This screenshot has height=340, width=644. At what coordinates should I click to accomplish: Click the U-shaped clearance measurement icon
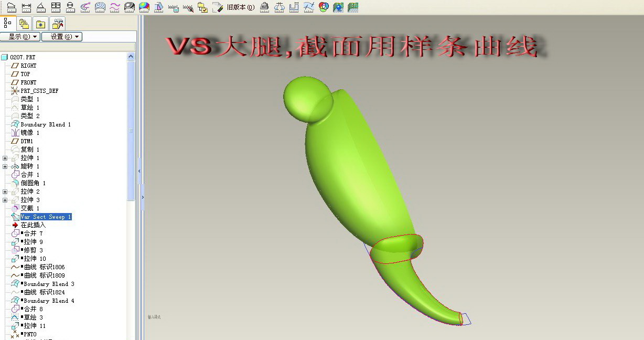(x=294, y=7)
